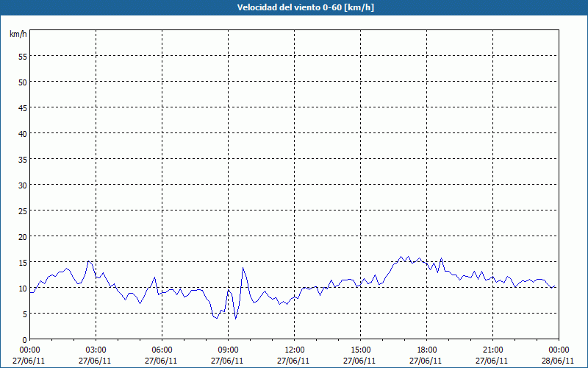Click the lowest wind speed dip near 09:00
588x368 pixels.
coord(235,319)
